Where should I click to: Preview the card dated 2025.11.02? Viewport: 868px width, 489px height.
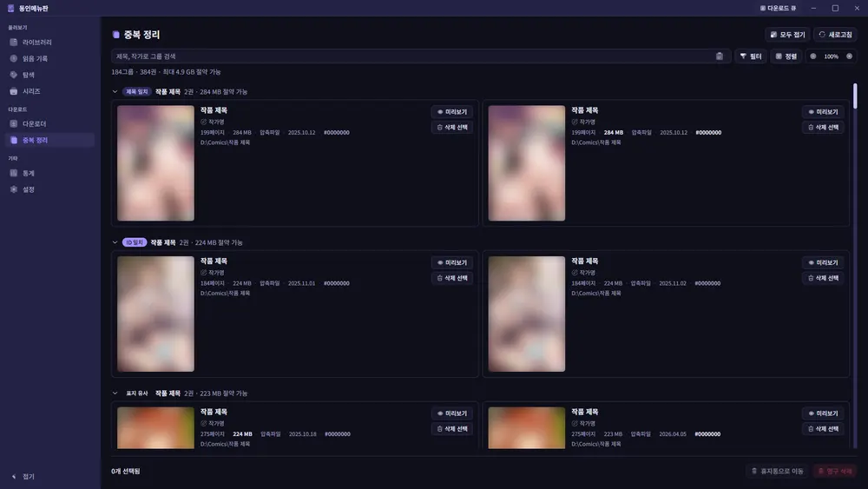coord(823,262)
